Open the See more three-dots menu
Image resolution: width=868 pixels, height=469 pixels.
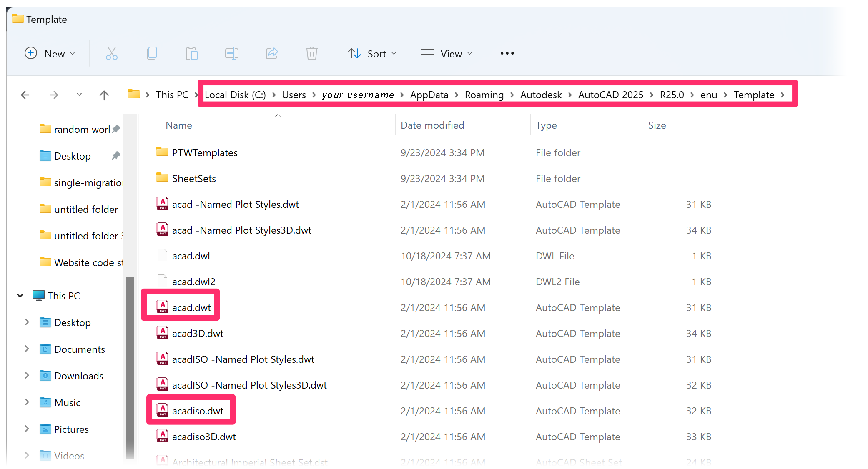coord(507,53)
